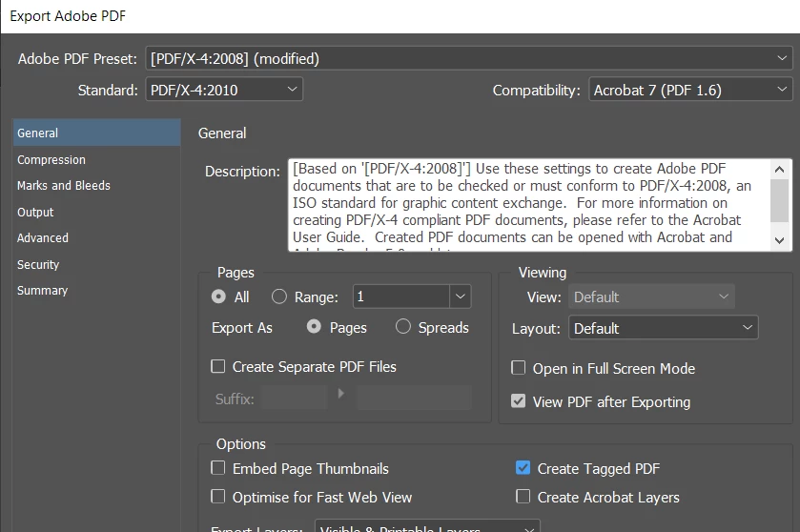Click the Description scrollbar up arrow
The image size is (800, 532).
[780, 170]
